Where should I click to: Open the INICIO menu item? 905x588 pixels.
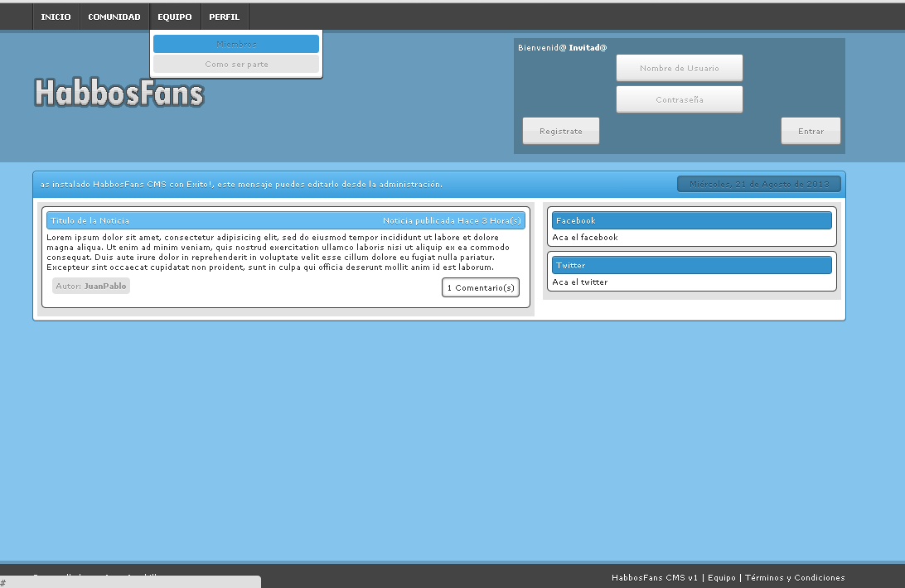(56, 17)
